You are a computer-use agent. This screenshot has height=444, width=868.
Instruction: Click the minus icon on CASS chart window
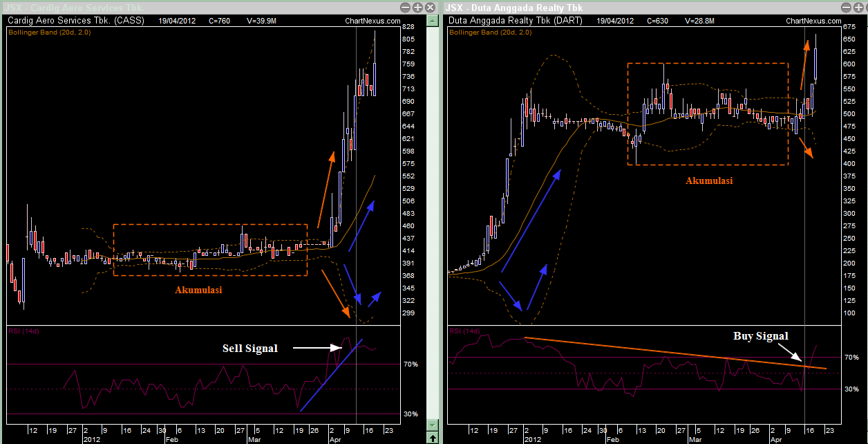[x=405, y=8]
